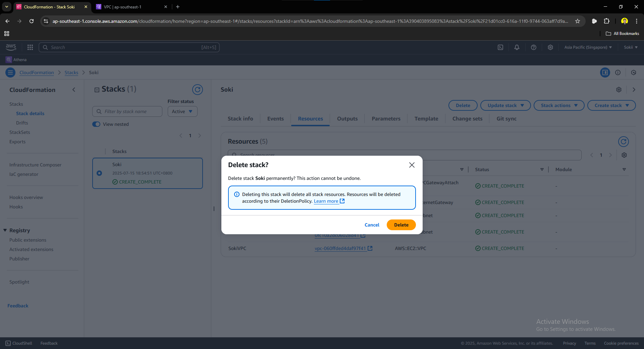Screen dimensions: 644x349
Task: Collapse the Registry section
Action: [5, 230]
